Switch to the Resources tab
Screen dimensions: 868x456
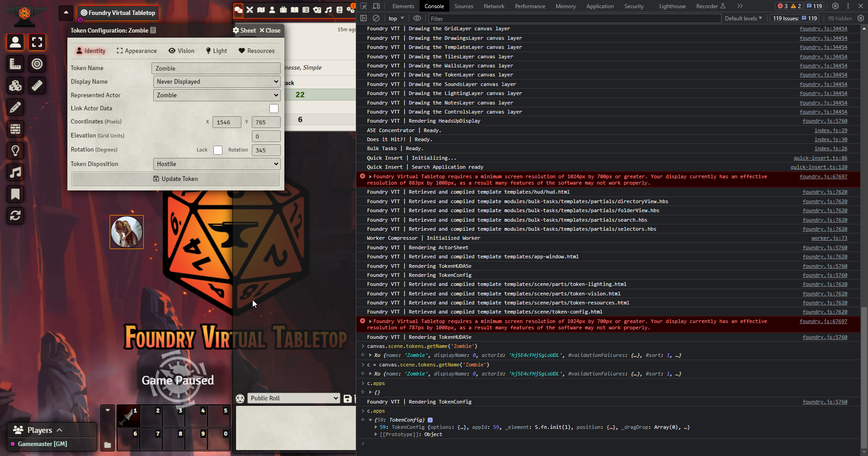(256, 51)
